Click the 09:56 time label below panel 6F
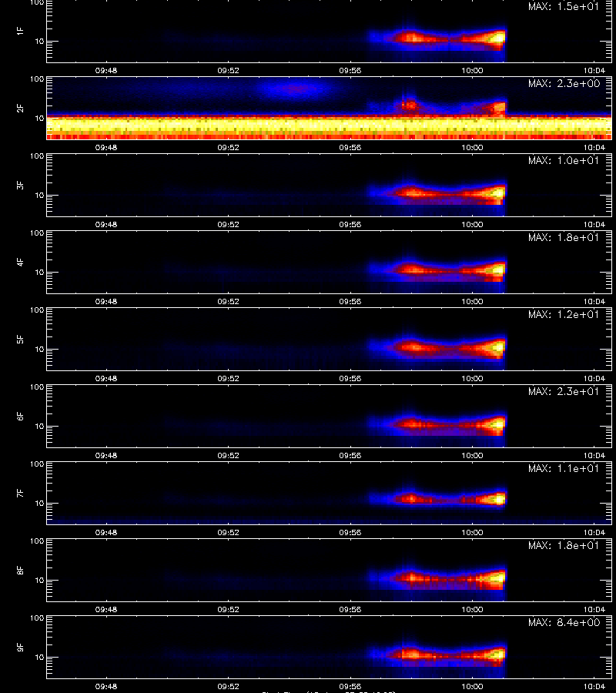Screen dimensions: 616x693 350,456
